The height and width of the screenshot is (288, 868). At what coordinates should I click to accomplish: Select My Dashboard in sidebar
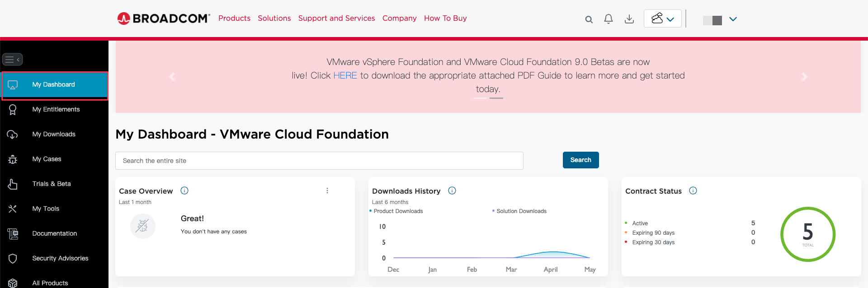click(55, 85)
